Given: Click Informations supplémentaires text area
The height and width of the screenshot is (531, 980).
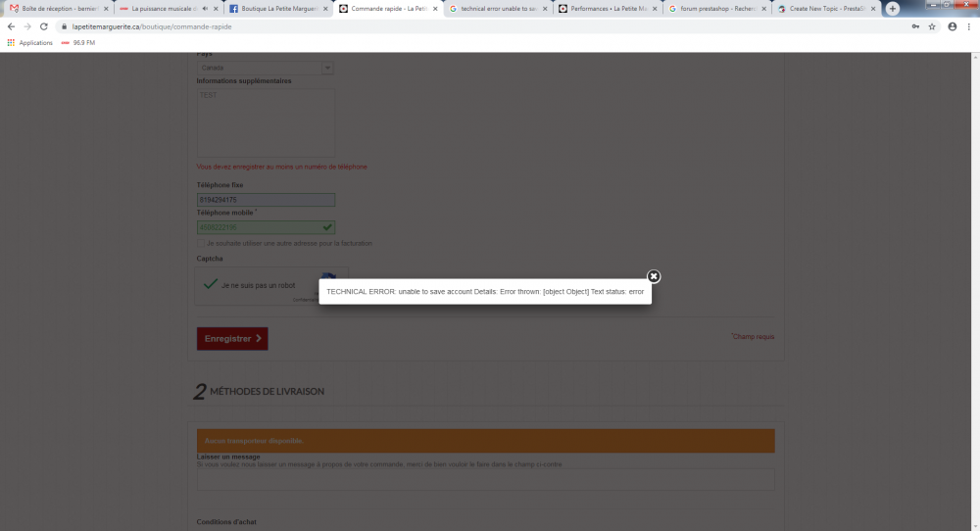Looking at the screenshot, I should pos(266,122).
